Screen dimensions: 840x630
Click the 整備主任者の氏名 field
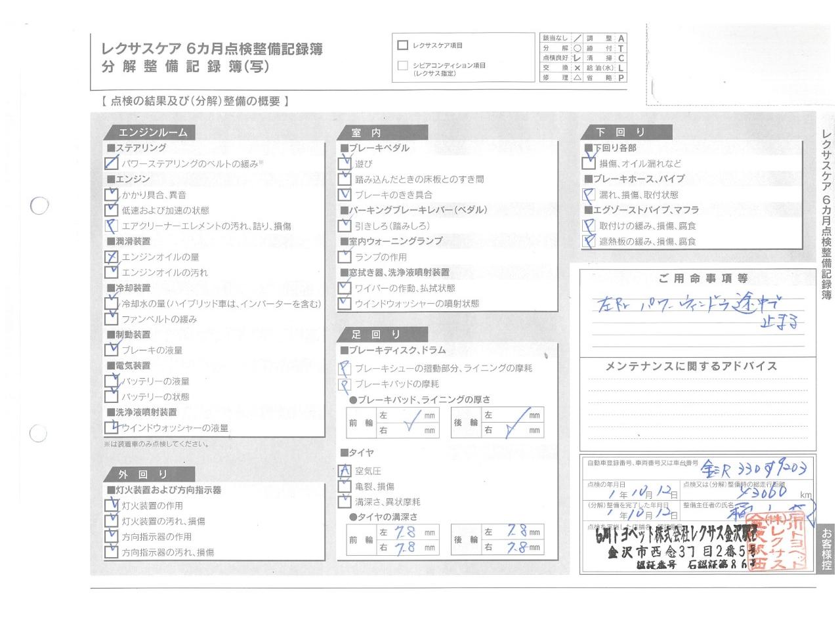tap(747, 511)
